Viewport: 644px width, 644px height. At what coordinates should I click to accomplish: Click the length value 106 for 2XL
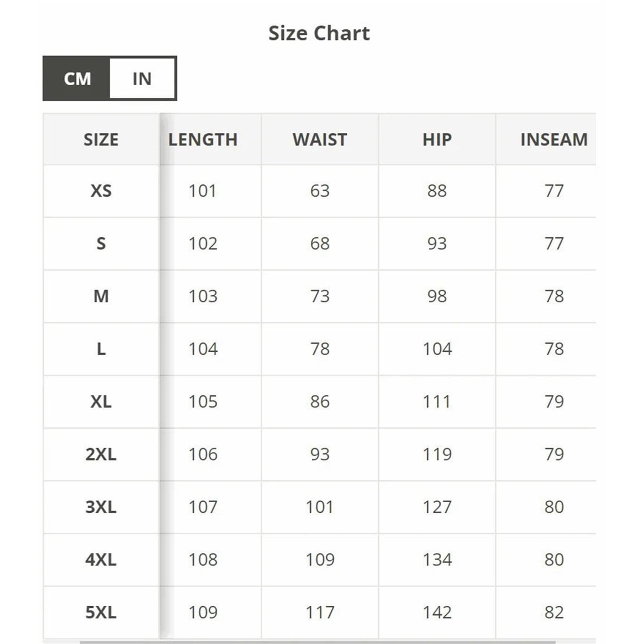click(x=203, y=454)
